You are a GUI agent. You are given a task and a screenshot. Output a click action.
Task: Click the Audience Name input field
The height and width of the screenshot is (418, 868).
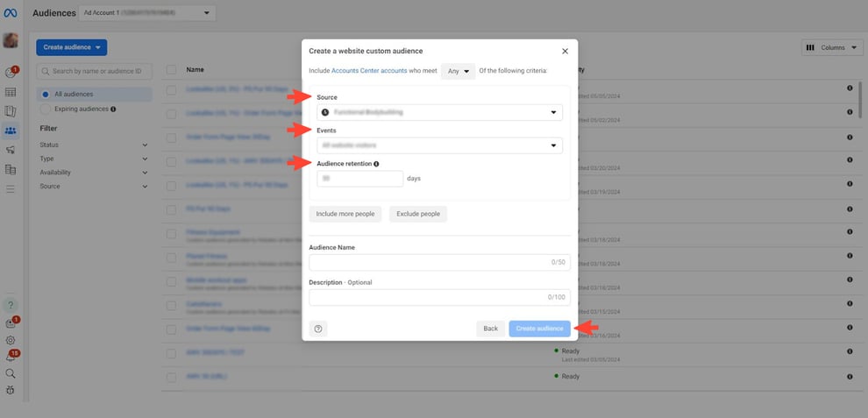439,262
